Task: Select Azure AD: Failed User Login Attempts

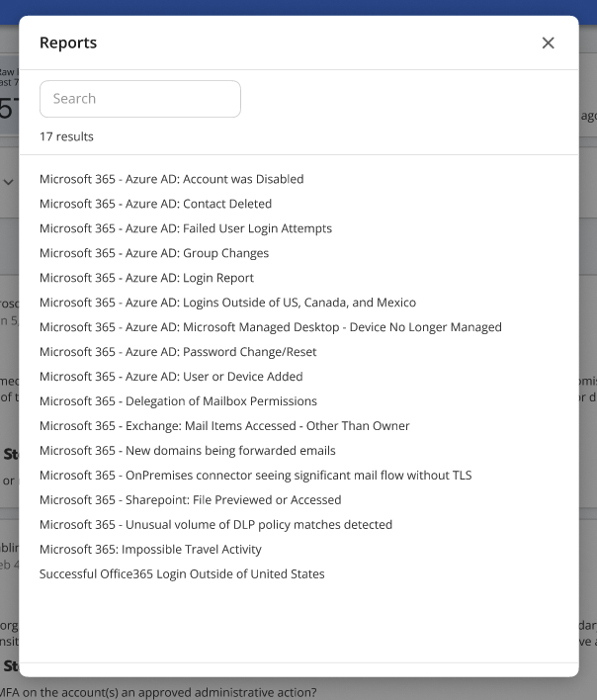Action: tap(186, 228)
